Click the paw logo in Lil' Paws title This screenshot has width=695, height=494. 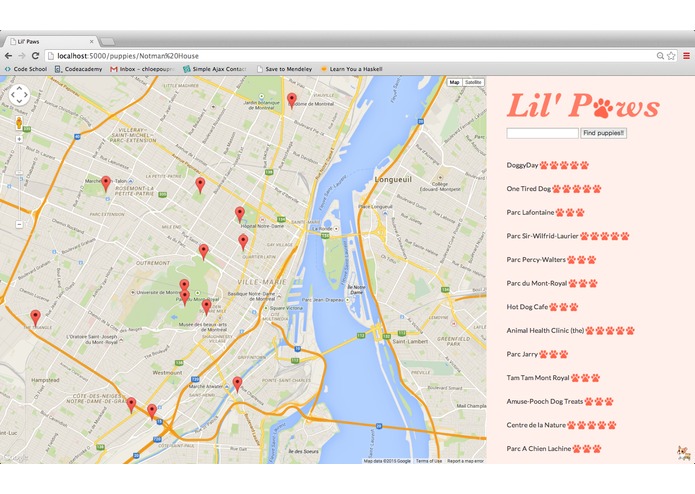pos(602,108)
